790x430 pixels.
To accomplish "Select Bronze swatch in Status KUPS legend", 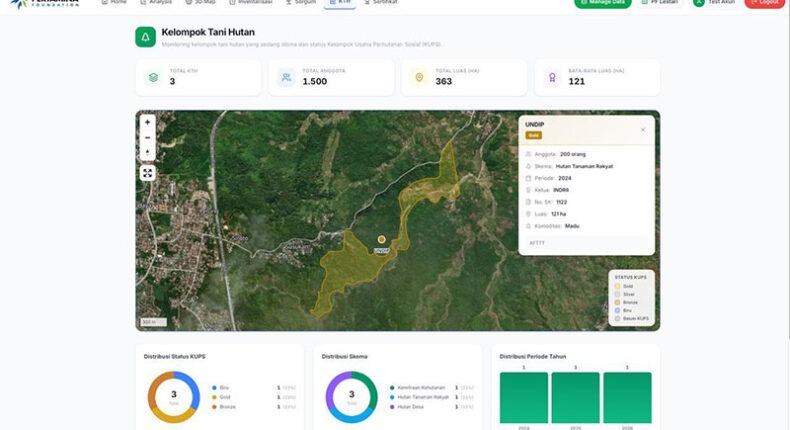I will [x=618, y=302].
